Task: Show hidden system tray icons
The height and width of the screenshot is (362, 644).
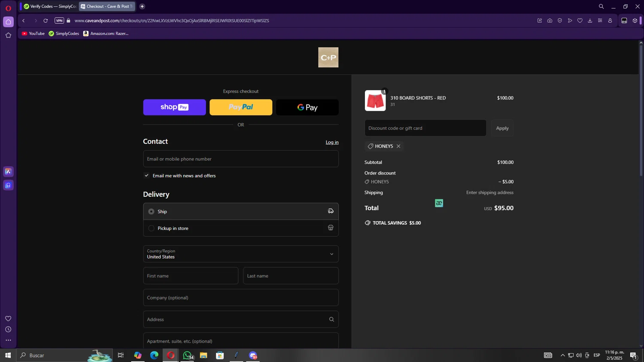Action: tap(562, 355)
